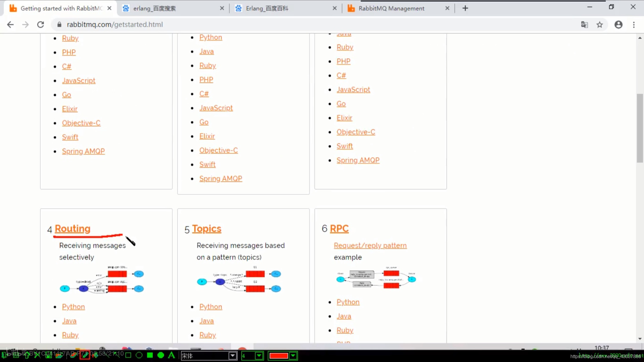
Task: Open PHP link in first column
Action: tap(69, 52)
